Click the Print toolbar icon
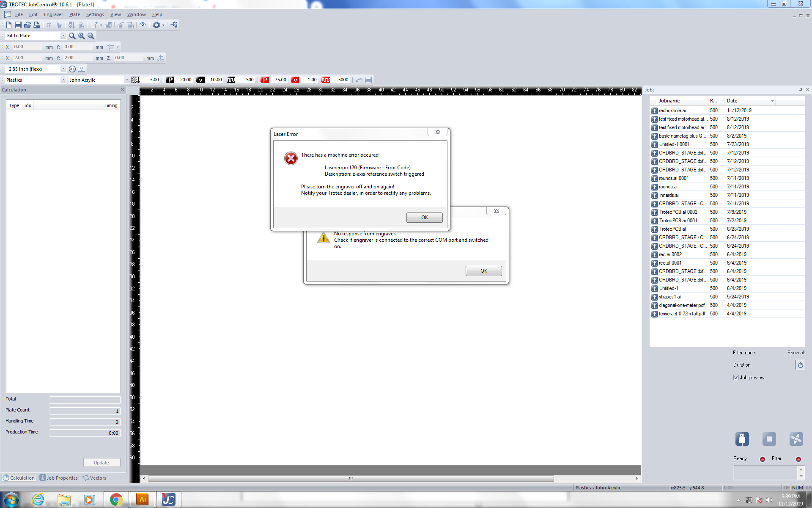 click(37, 25)
